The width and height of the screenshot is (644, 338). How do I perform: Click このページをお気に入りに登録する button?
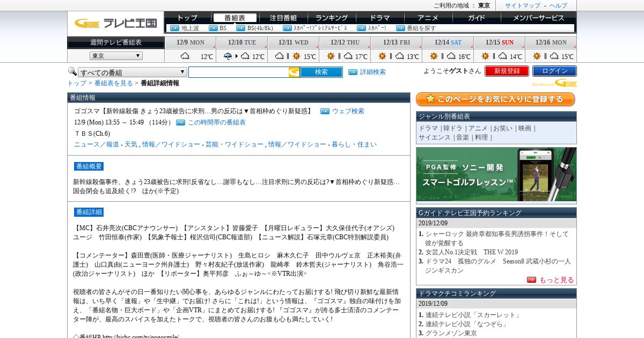coord(495,99)
